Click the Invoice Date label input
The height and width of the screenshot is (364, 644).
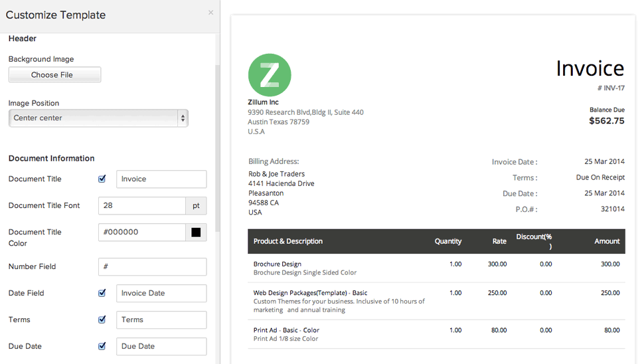point(161,294)
